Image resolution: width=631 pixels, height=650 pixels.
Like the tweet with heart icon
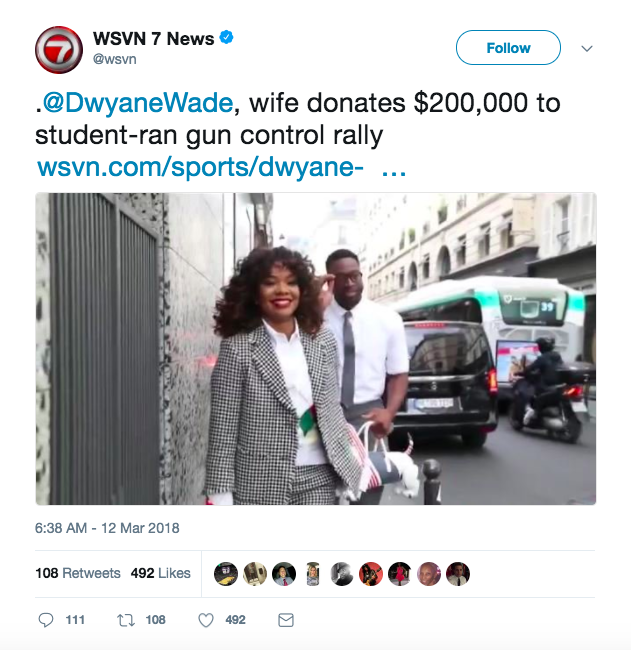click(x=206, y=620)
